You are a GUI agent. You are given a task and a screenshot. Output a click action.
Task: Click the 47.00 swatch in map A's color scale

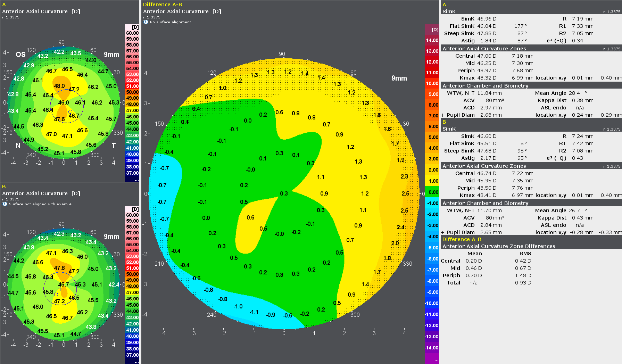click(132, 110)
